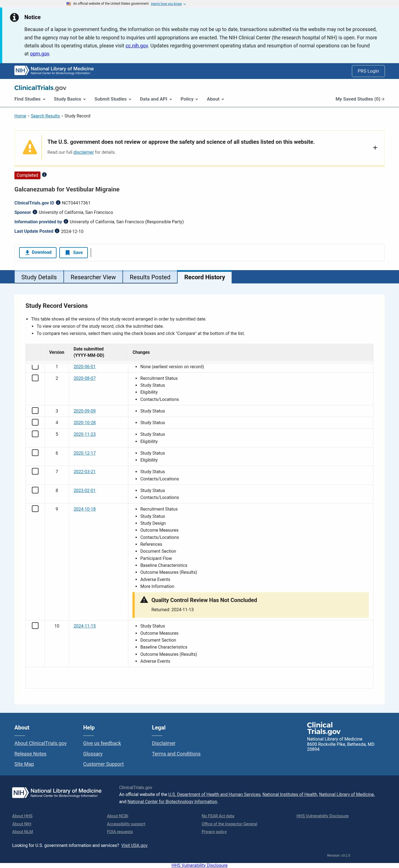The width and height of the screenshot is (399, 868).
Task: Click the NIH National Library of Medicine logo
Action: (54, 70)
